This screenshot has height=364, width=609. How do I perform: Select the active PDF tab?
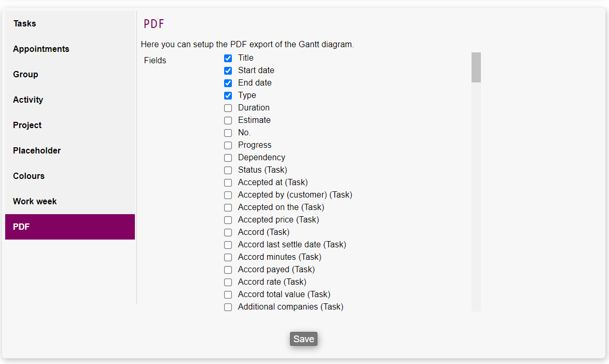(x=70, y=227)
